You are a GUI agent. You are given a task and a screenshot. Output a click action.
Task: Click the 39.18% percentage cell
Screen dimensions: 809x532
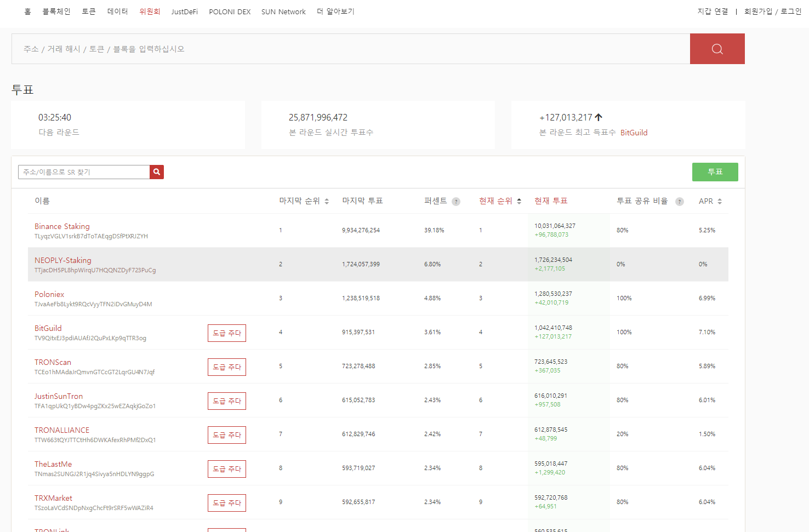point(434,230)
